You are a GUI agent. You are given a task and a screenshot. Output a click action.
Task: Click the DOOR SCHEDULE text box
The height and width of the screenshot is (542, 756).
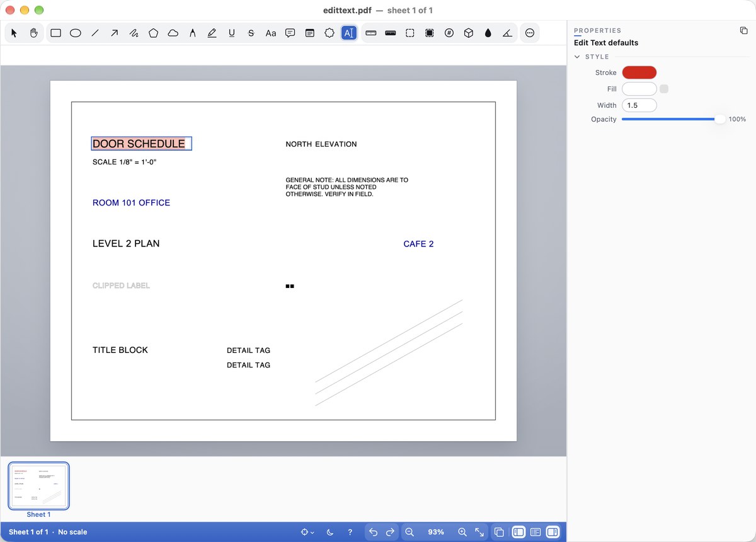coord(141,144)
